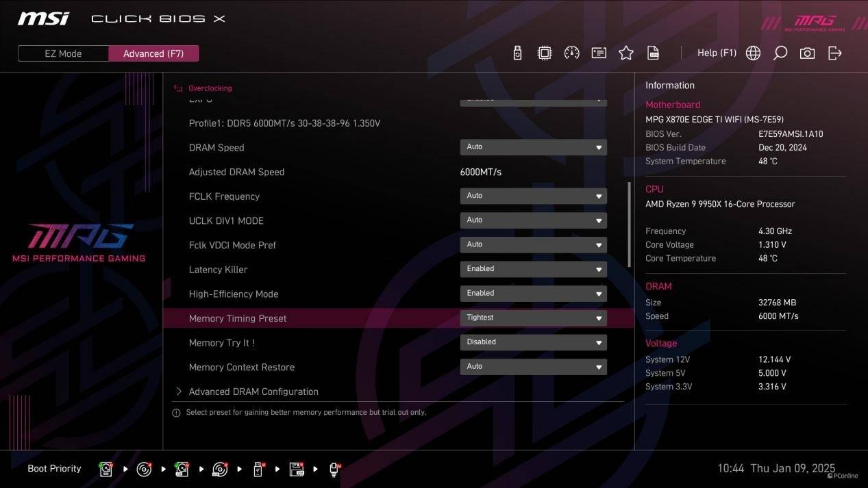Toggle High-Efficiency Mode Enabled setting
This screenshot has height=488, width=868.
click(533, 294)
